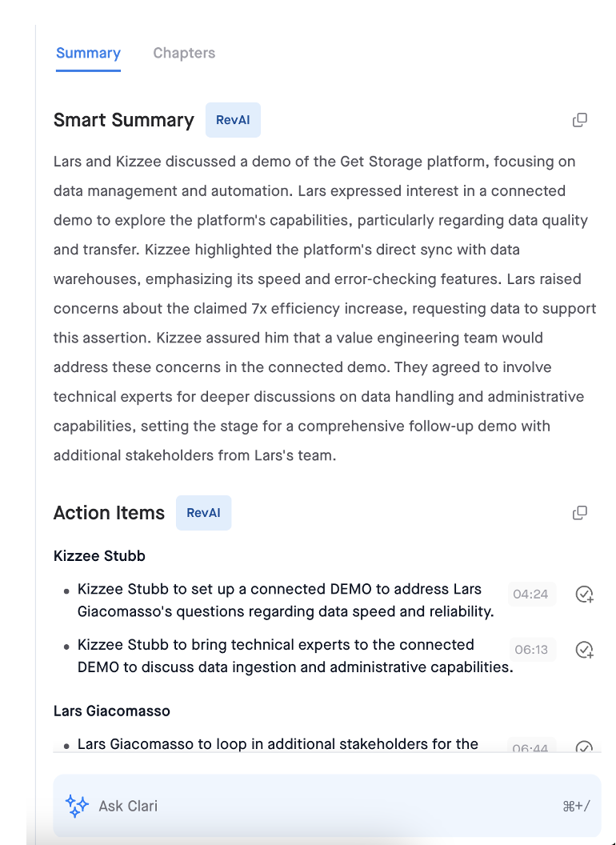Add the technical experts action item as task
Image resolution: width=616 pixels, height=845 pixels.
pyautogui.click(x=585, y=650)
